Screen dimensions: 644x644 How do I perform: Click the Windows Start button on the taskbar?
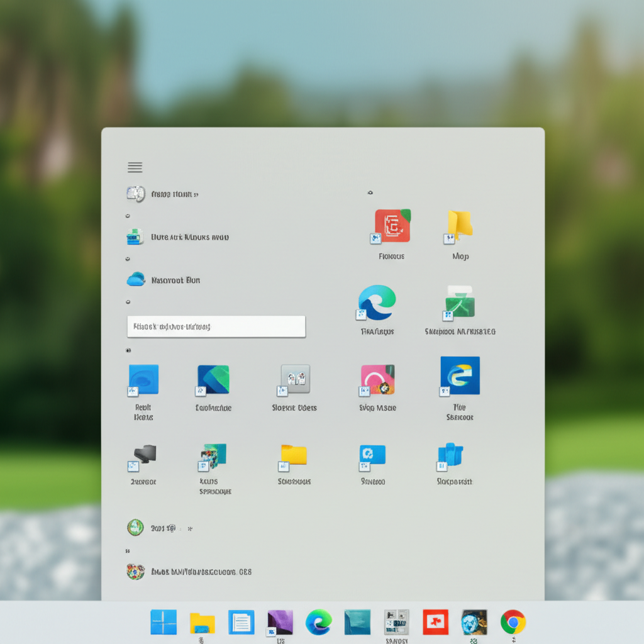tap(164, 622)
